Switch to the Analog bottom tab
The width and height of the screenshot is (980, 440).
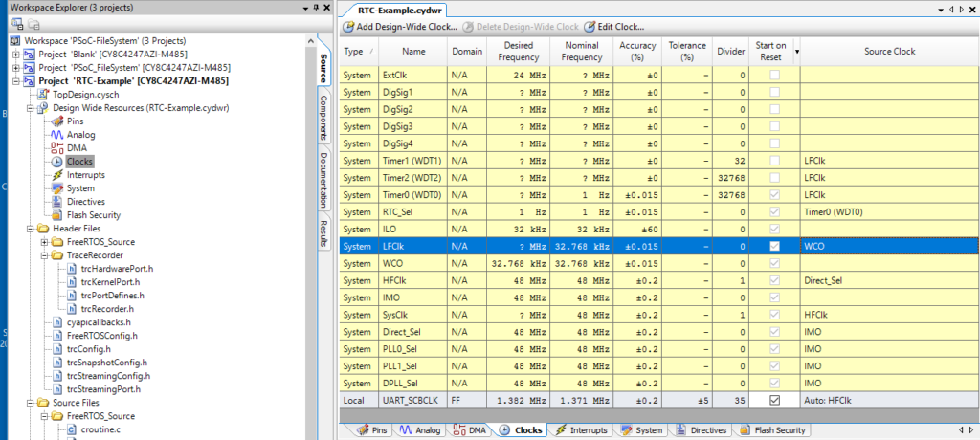pos(420,430)
